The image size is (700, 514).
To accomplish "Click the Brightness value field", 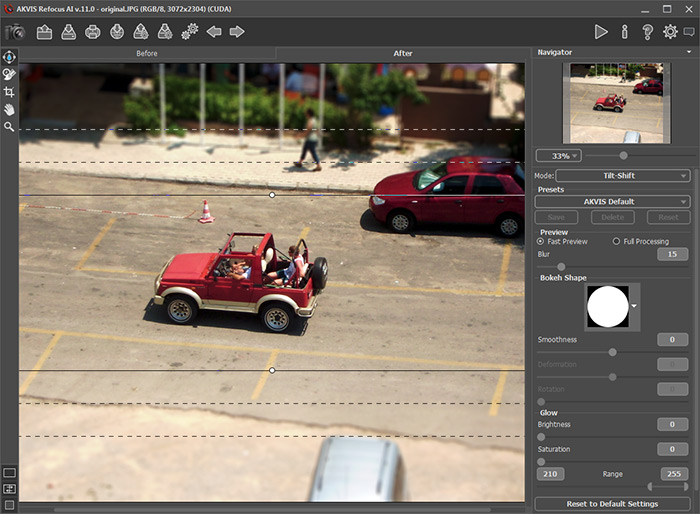I will [672, 424].
